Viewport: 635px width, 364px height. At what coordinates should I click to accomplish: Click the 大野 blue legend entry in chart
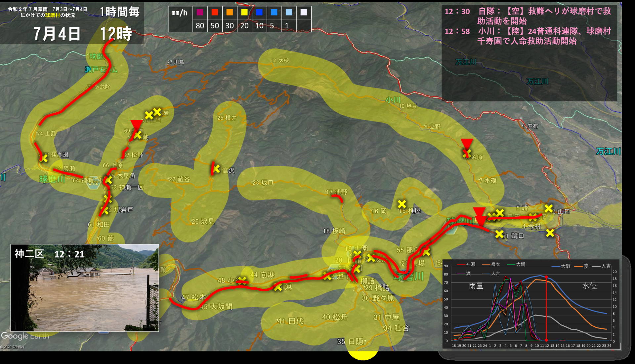[561, 266]
